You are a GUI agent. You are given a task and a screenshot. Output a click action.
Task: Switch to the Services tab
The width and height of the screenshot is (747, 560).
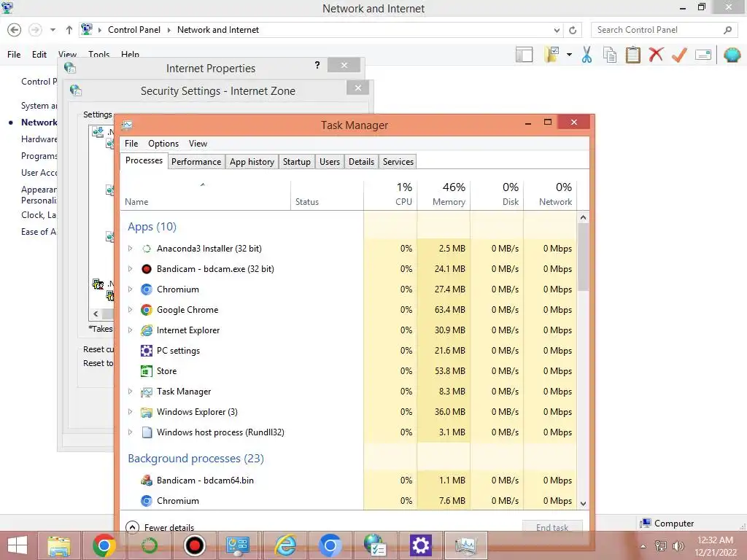click(x=398, y=162)
